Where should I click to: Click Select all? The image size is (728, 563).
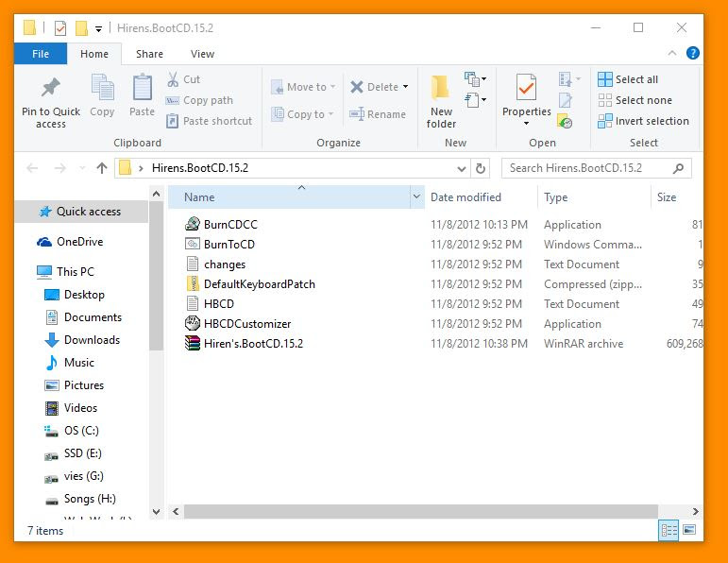pyautogui.click(x=628, y=79)
